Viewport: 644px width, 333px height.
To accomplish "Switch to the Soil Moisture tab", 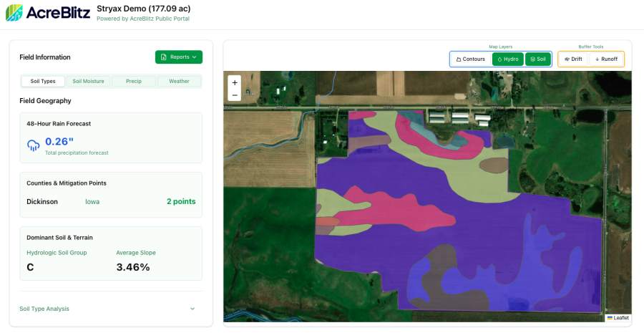I will tap(88, 82).
